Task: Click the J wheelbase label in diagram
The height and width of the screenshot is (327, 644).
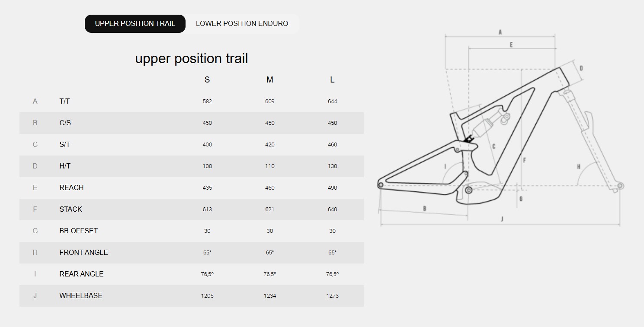Action: point(502,219)
